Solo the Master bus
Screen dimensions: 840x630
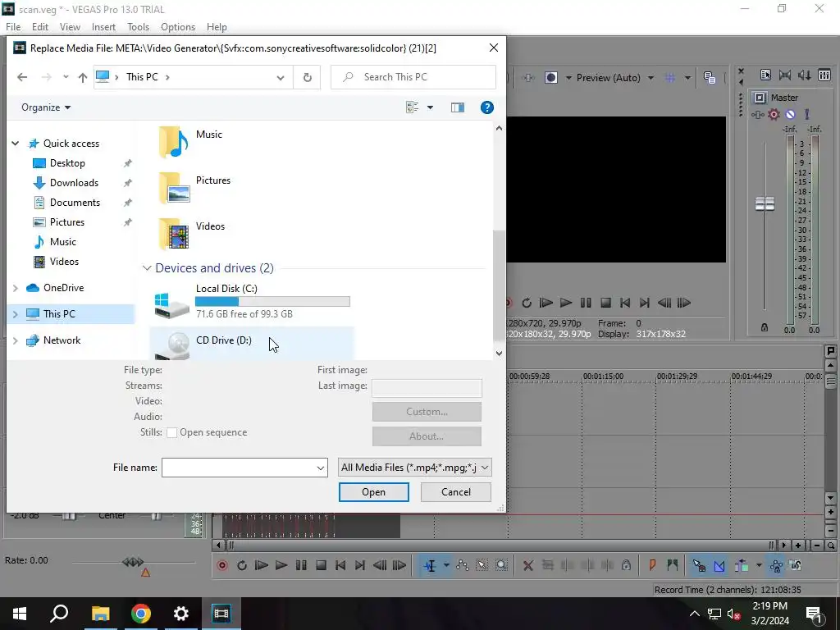click(x=807, y=114)
